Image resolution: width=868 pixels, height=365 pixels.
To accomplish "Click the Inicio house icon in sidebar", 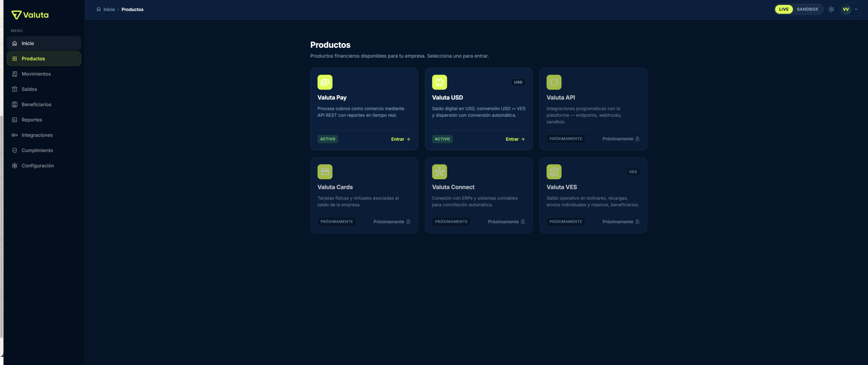I will pos(15,43).
